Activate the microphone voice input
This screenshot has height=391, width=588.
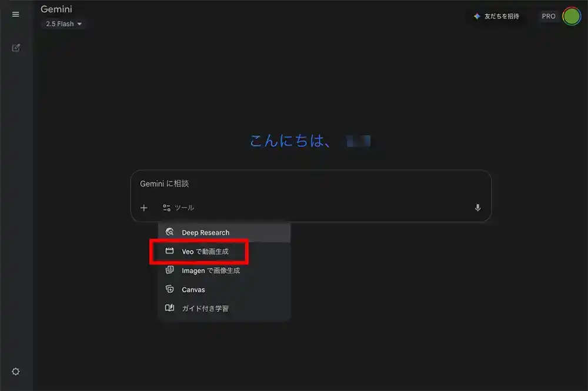477,208
